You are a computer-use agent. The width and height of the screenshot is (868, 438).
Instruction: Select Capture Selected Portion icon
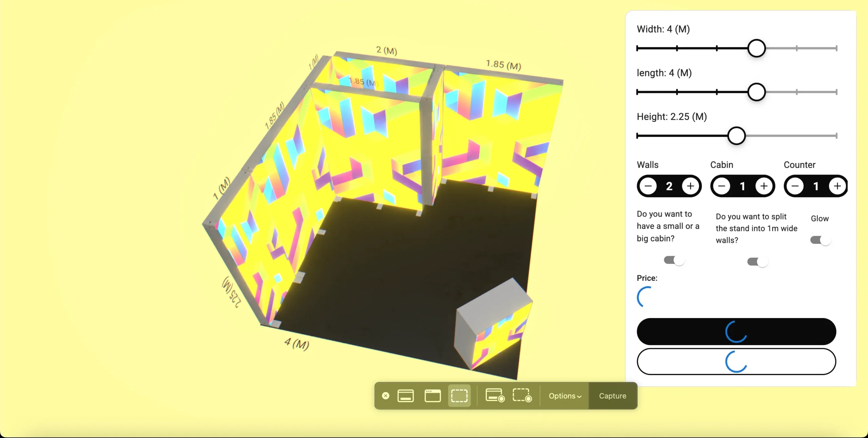[x=459, y=396]
